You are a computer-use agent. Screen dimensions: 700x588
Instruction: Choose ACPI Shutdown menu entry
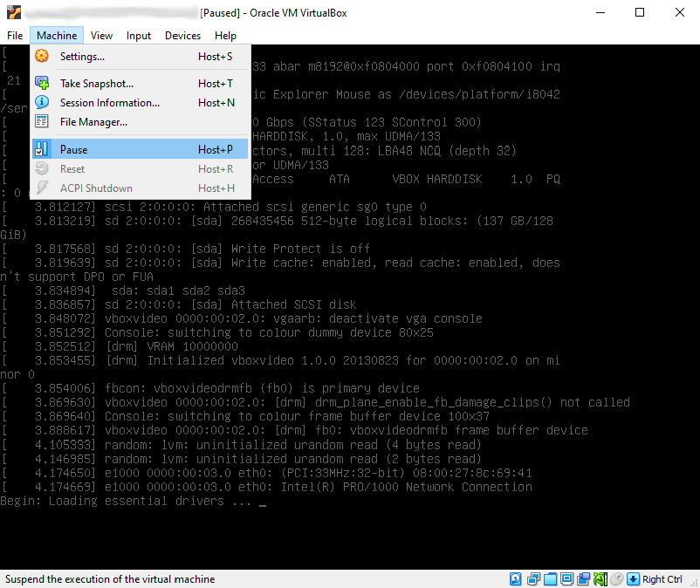(140, 188)
